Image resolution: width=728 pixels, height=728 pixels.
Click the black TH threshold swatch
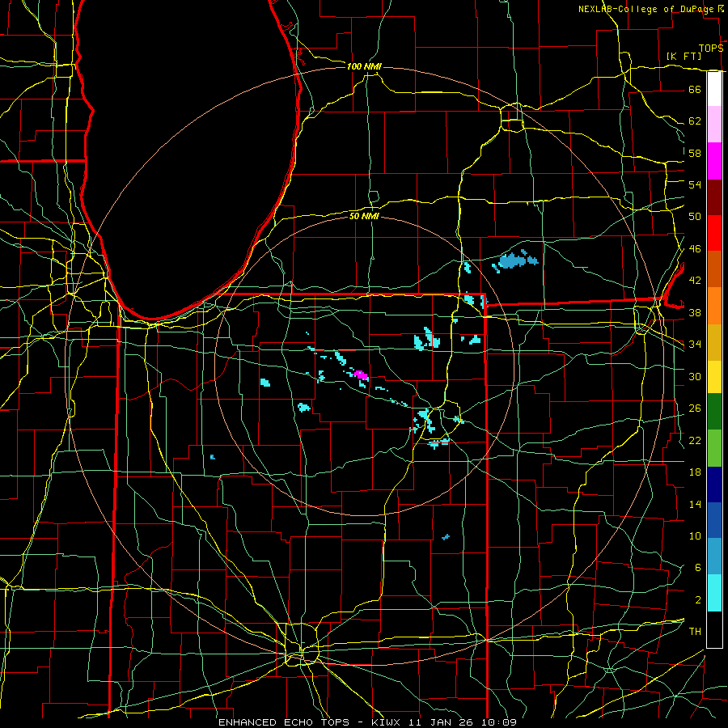coord(714,629)
